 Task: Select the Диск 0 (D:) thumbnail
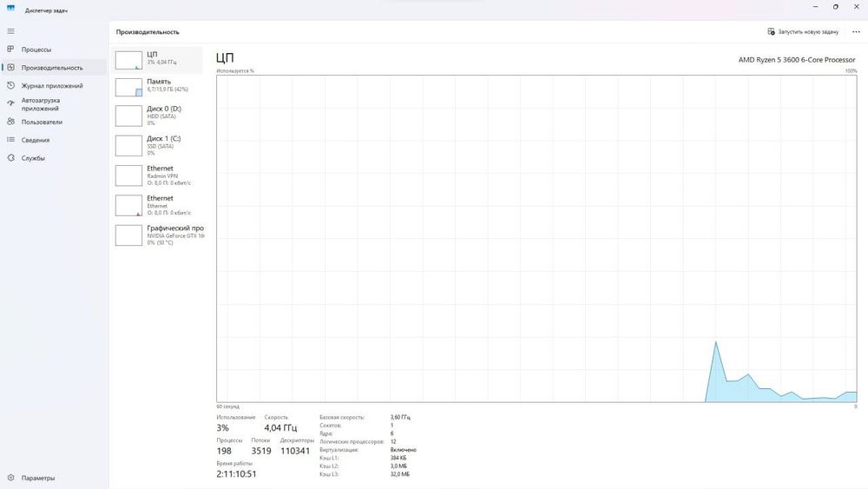pyautogui.click(x=128, y=116)
